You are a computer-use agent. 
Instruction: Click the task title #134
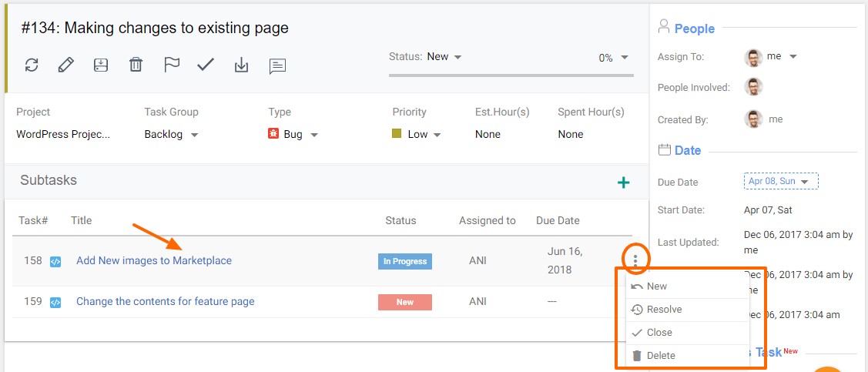155,28
